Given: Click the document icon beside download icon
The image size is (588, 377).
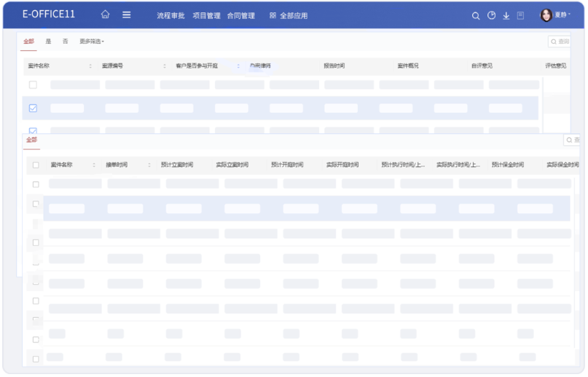Looking at the screenshot, I should (520, 15).
